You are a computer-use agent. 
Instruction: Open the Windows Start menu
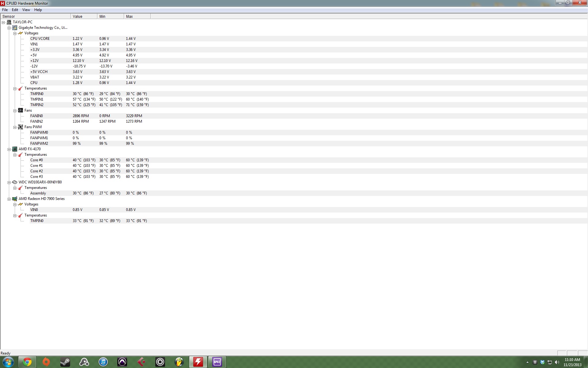(x=8, y=362)
